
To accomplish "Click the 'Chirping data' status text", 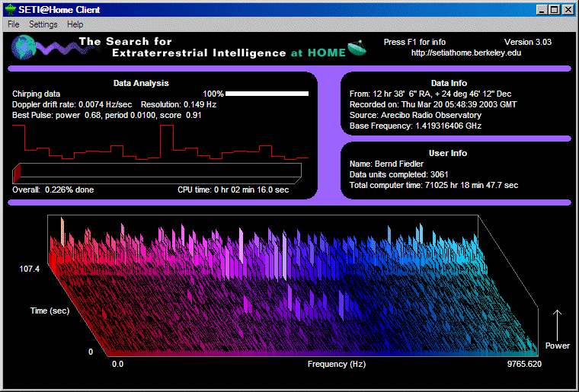I will (37, 94).
